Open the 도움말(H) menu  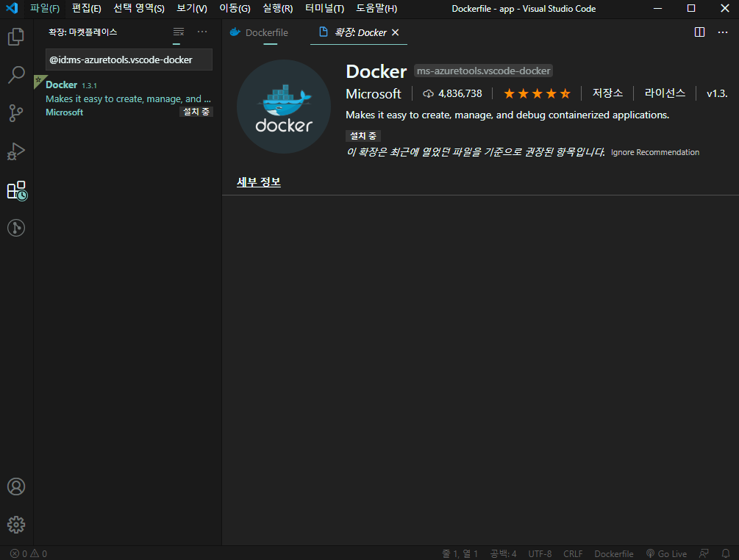click(376, 9)
